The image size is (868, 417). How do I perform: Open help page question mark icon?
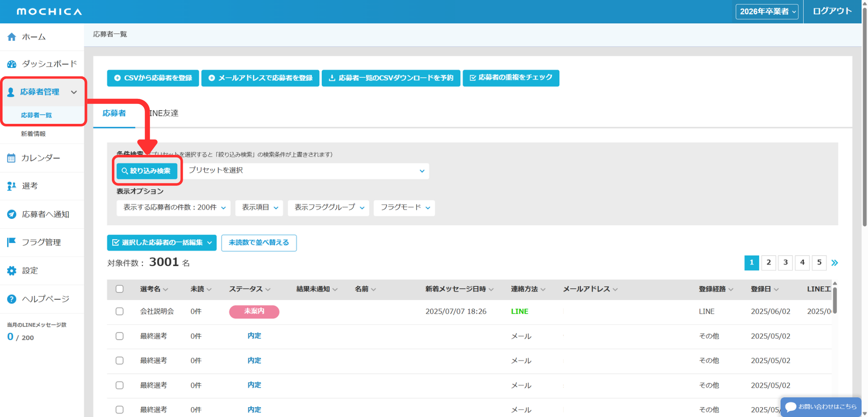[12, 299]
